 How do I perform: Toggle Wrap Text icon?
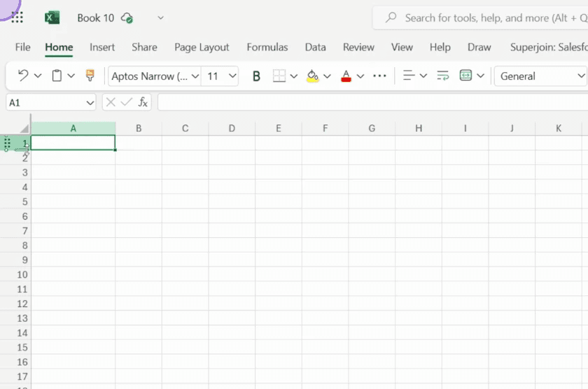tap(443, 76)
